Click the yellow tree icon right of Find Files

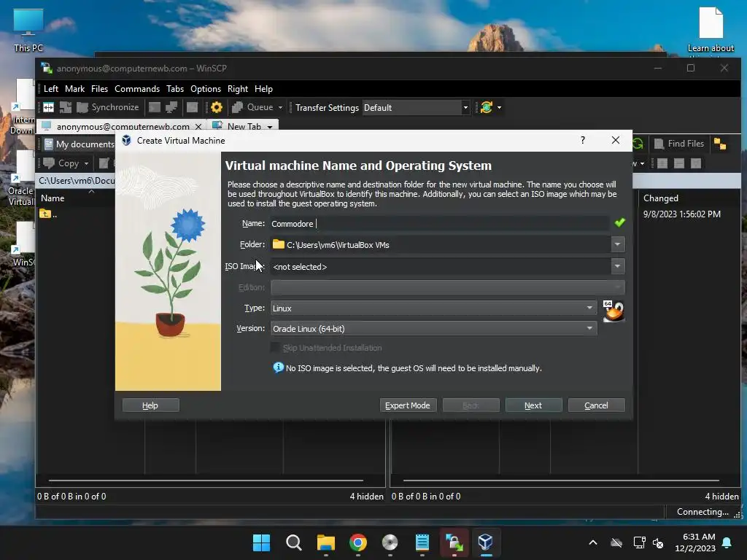pos(720,144)
